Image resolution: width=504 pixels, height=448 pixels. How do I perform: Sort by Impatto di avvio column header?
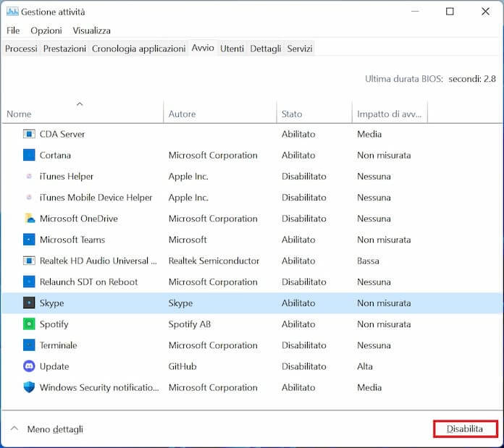tap(390, 114)
